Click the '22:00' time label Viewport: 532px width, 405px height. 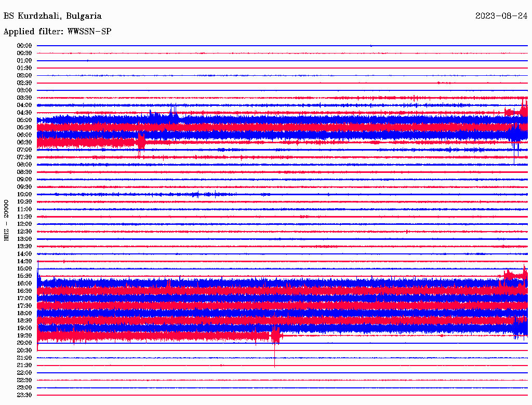[24, 373]
